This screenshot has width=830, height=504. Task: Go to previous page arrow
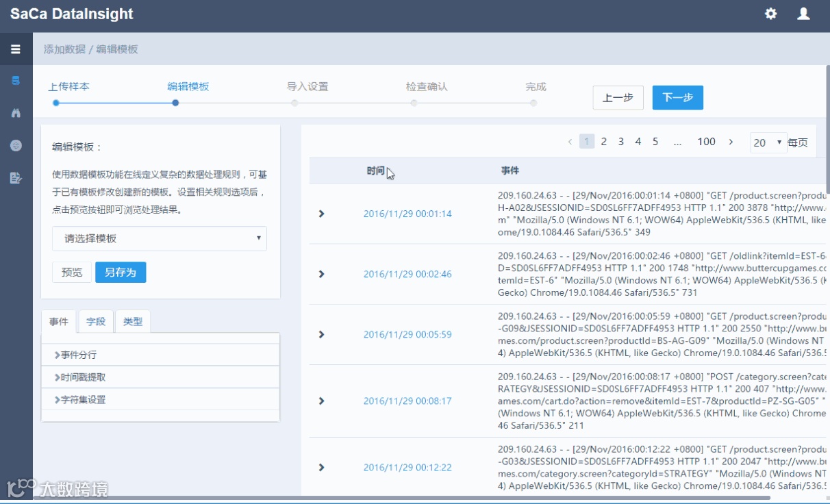[570, 142]
